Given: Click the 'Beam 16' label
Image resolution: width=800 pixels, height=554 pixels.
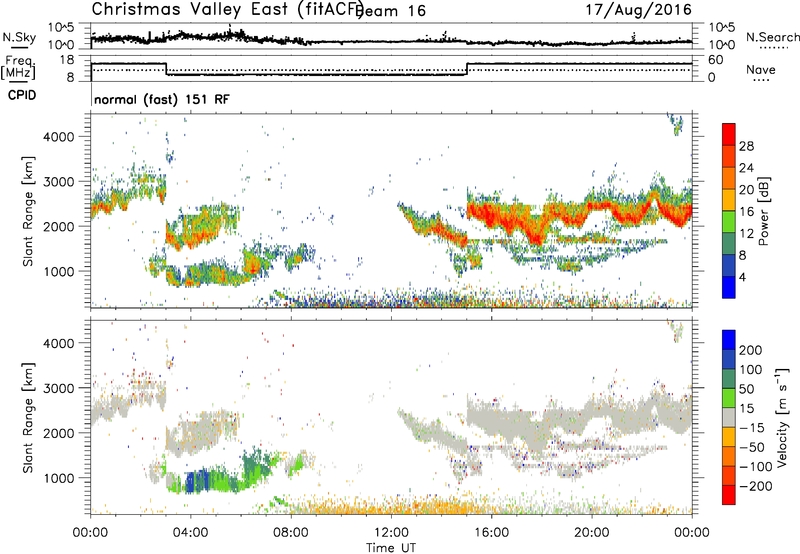Looking at the screenshot, I should (392, 11).
